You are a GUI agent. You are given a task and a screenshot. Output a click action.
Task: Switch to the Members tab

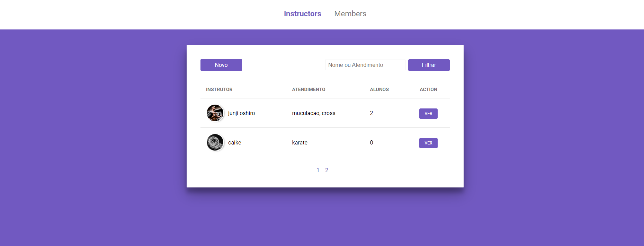[x=350, y=14]
